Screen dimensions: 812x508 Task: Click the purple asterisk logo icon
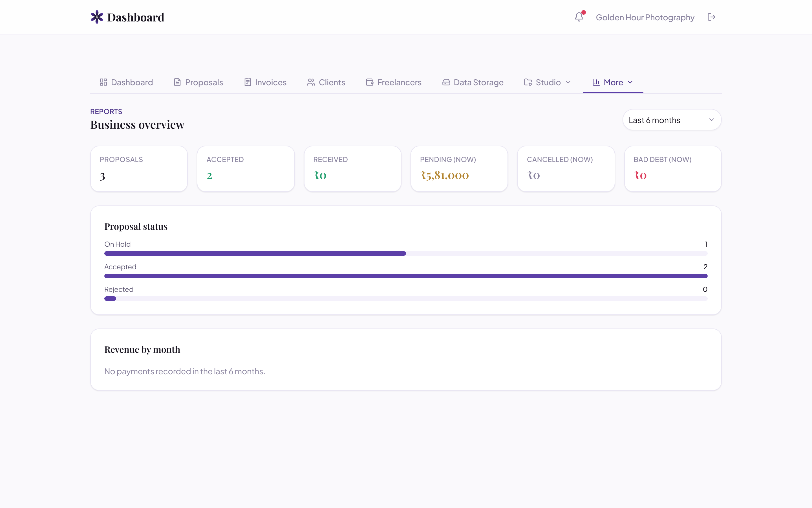[97, 17]
